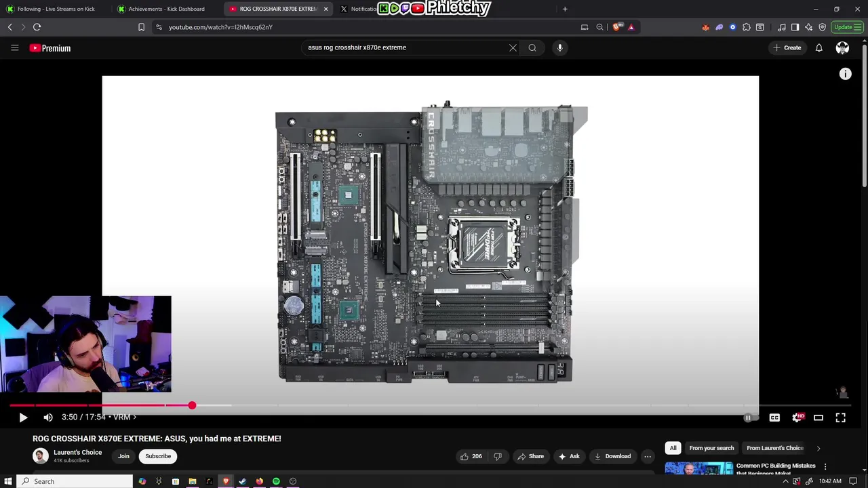Open YouTube account avatar menu
Screen dimensions: 868x488
click(842, 47)
